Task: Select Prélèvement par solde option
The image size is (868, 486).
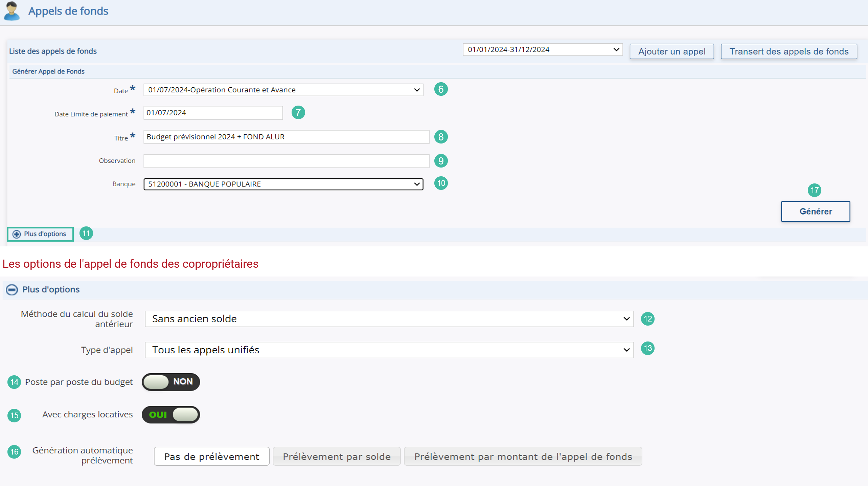Action: tap(337, 457)
